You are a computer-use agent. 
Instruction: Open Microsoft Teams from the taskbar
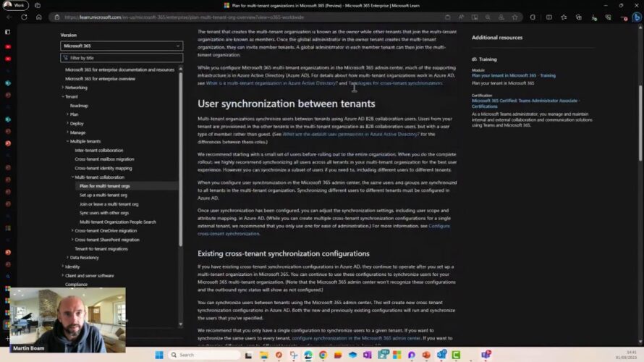point(486,355)
